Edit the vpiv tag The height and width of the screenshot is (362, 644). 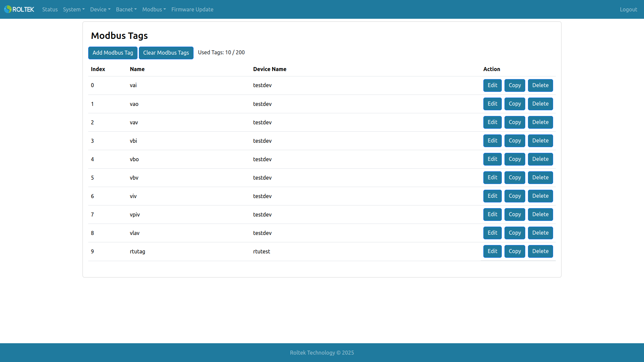(x=492, y=214)
